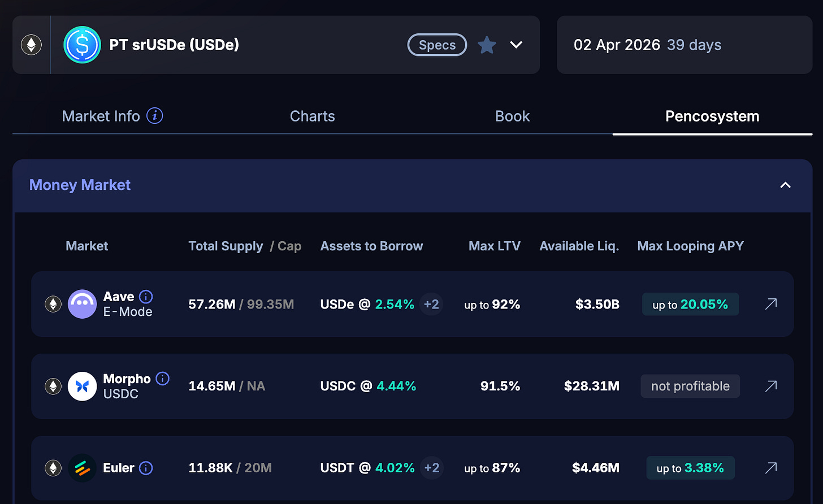Click the Money Market section title
Screen dimensions: 823x504
[80, 185]
